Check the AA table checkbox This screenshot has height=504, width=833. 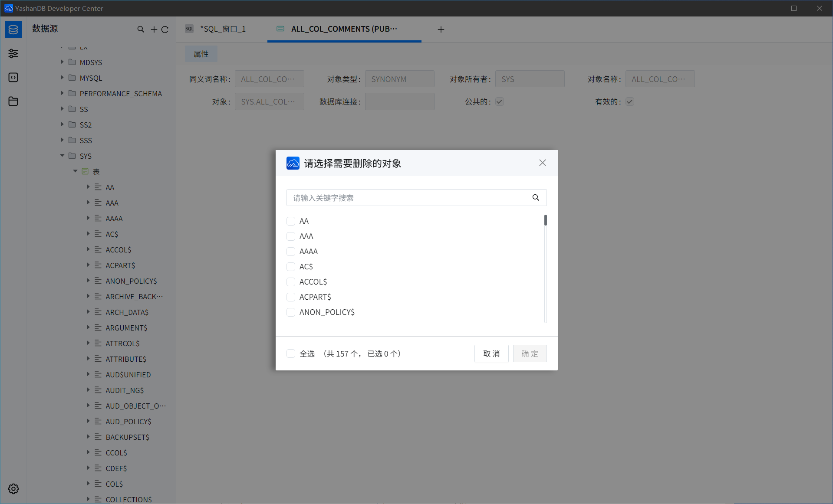tap(291, 221)
